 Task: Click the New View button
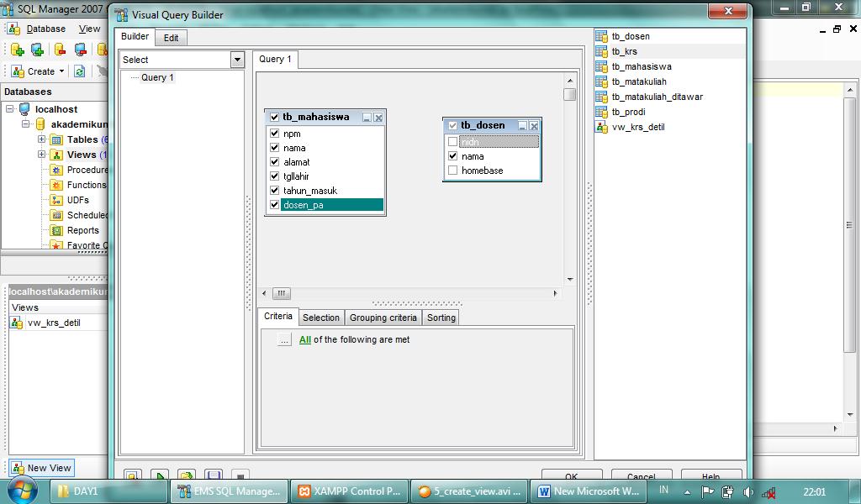pyautogui.click(x=42, y=468)
